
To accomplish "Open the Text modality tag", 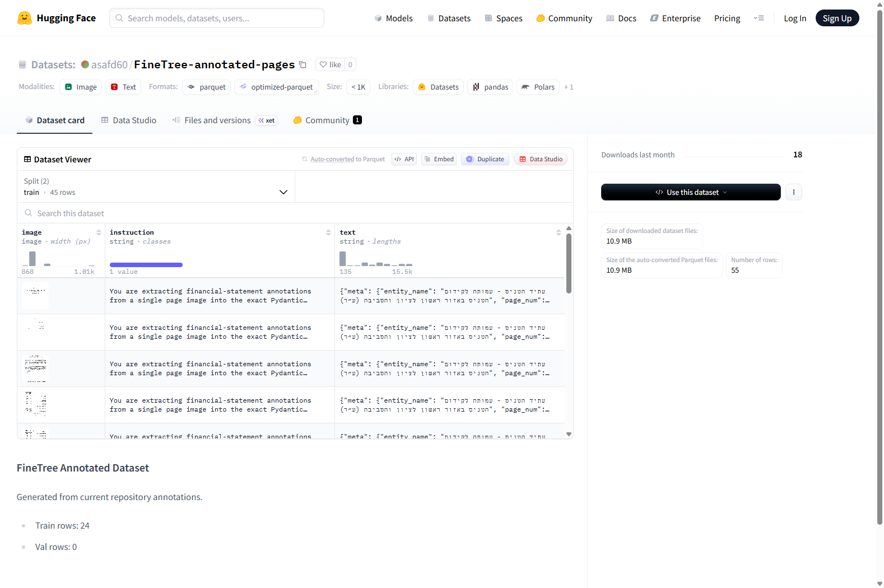I will (x=123, y=87).
